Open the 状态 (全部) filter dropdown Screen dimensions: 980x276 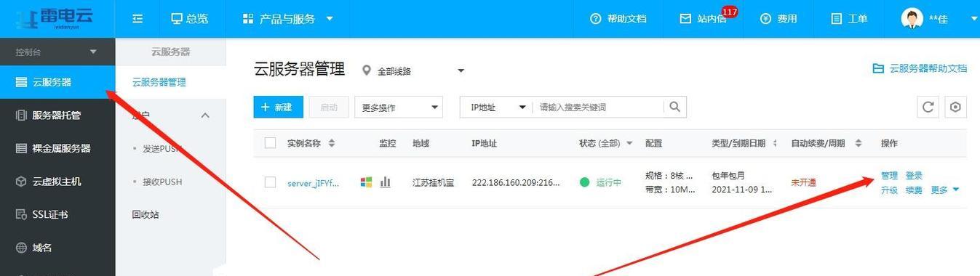(606, 144)
